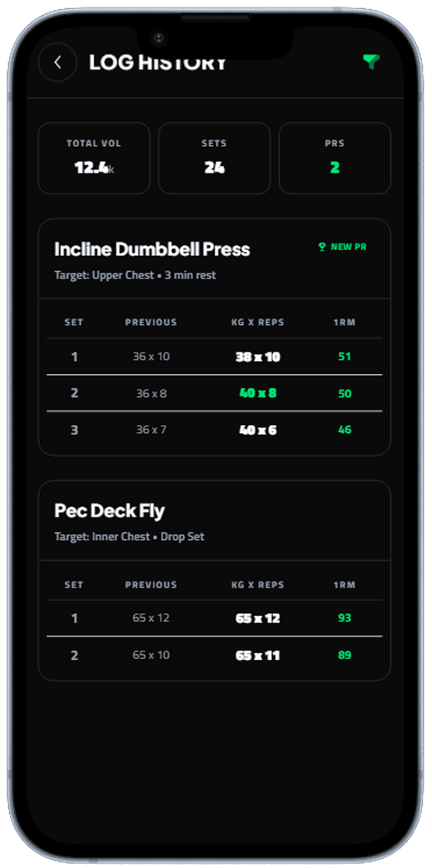Select the TOTAL VOL stat card
The height and width of the screenshot is (868, 432).
93,158
